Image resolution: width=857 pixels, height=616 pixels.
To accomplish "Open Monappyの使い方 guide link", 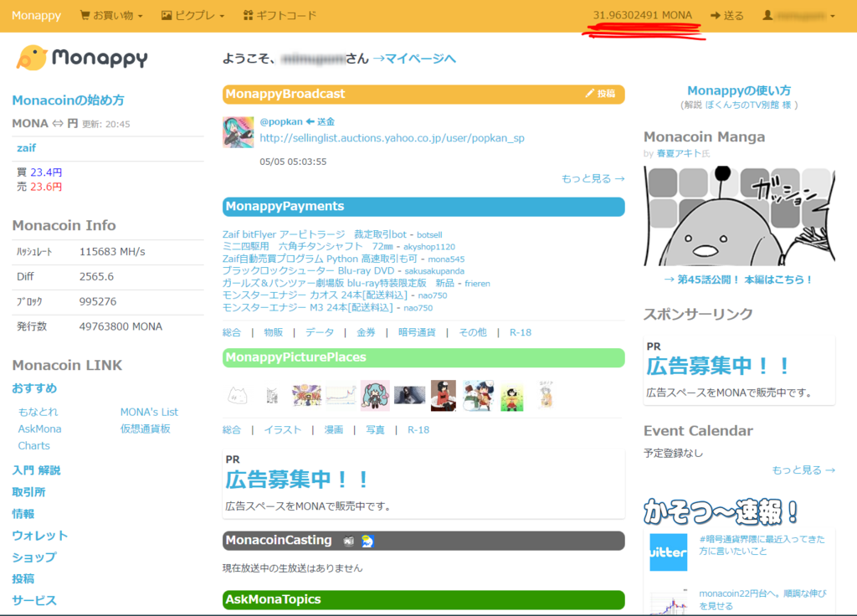I will [x=739, y=90].
